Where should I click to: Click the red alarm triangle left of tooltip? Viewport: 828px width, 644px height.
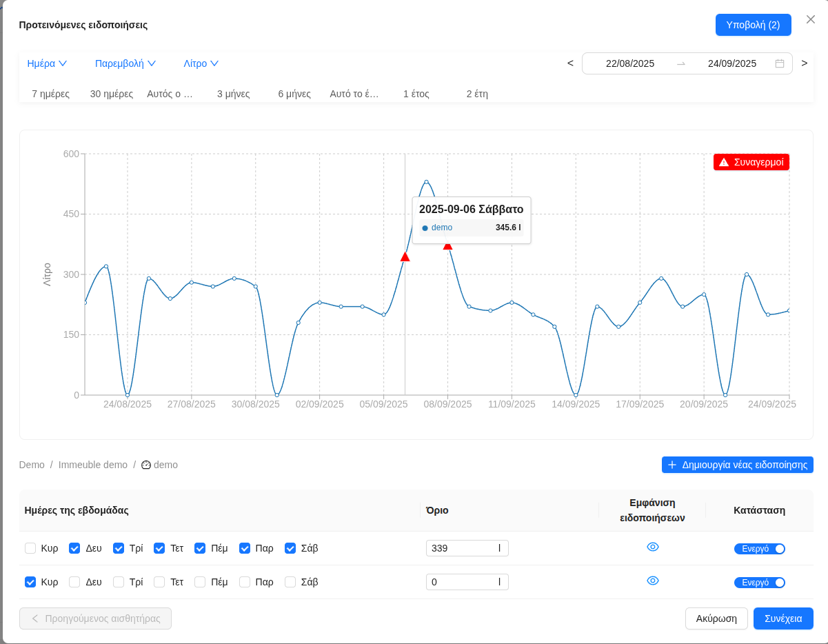405,256
